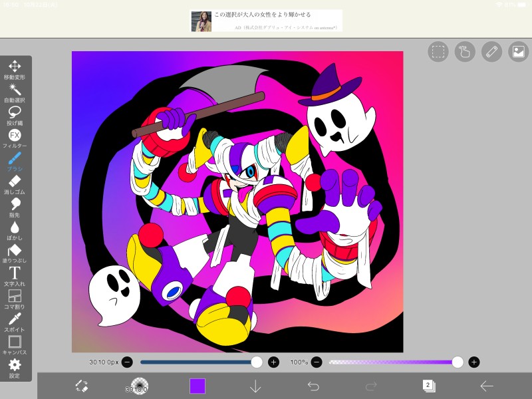
Task: Tap the down arrow to hide toolbar
Action: 255,386
